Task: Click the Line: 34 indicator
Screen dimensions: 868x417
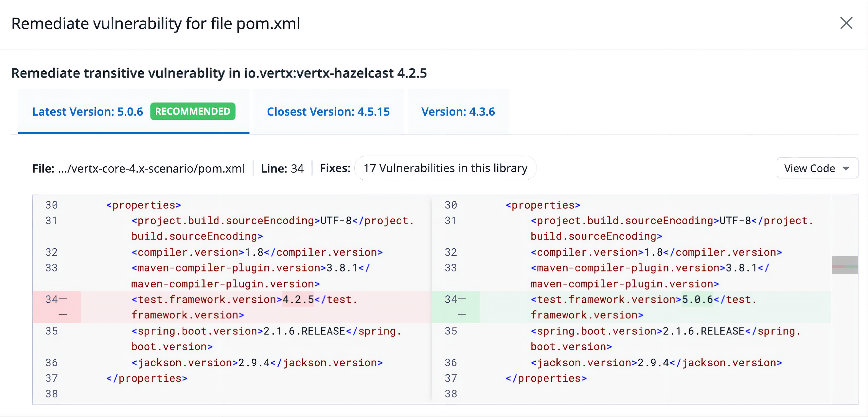Action: [282, 168]
